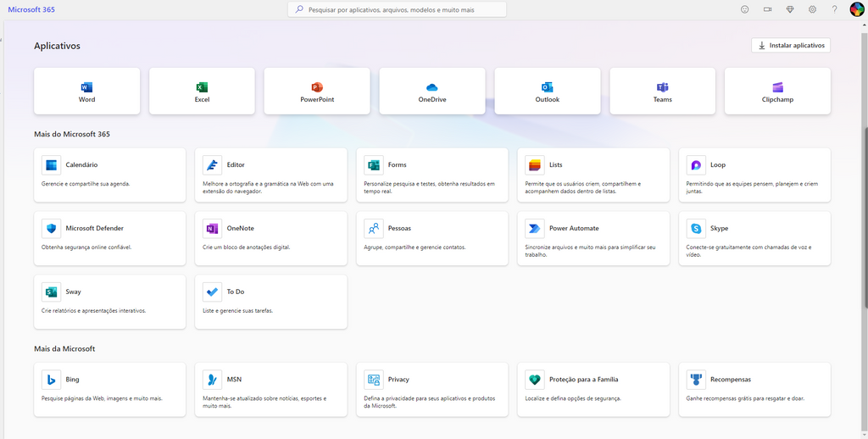Click the Lists app icon

[535, 165]
